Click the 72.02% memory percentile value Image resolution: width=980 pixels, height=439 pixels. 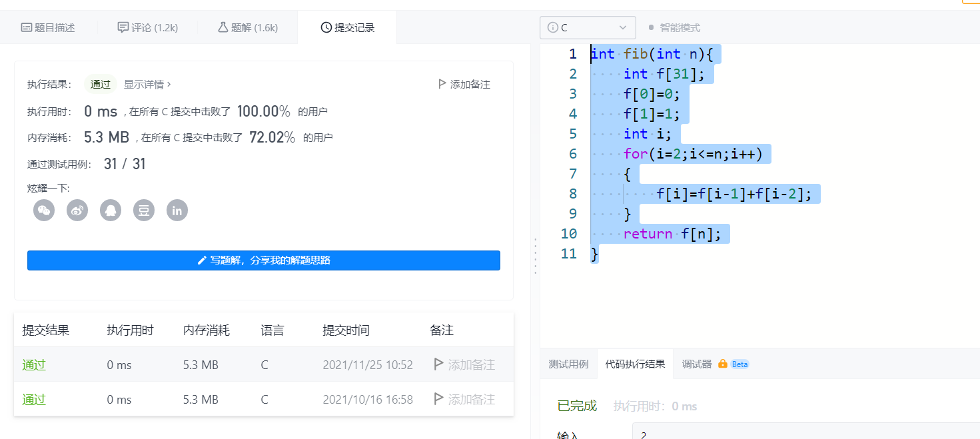pyautogui.click(x=272, y=137)
